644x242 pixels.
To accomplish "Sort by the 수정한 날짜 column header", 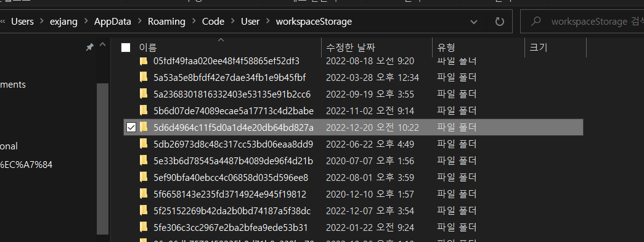I will tap(350, 48).
